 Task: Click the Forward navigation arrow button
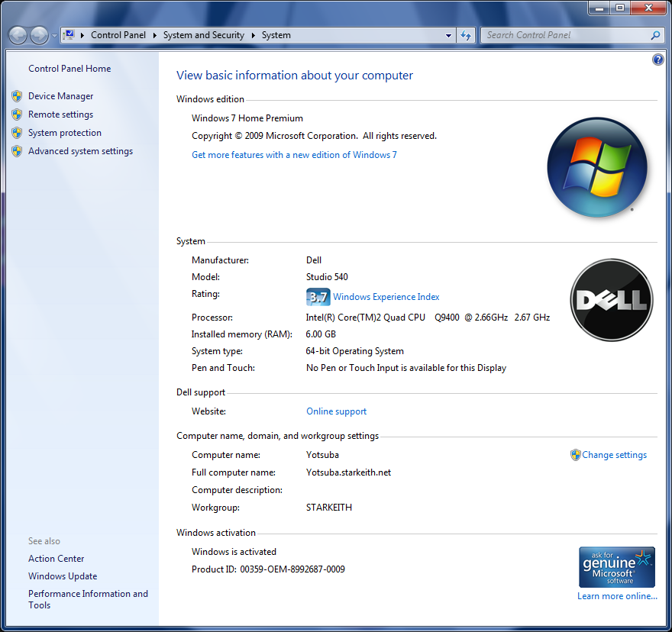tap(40, 36)
